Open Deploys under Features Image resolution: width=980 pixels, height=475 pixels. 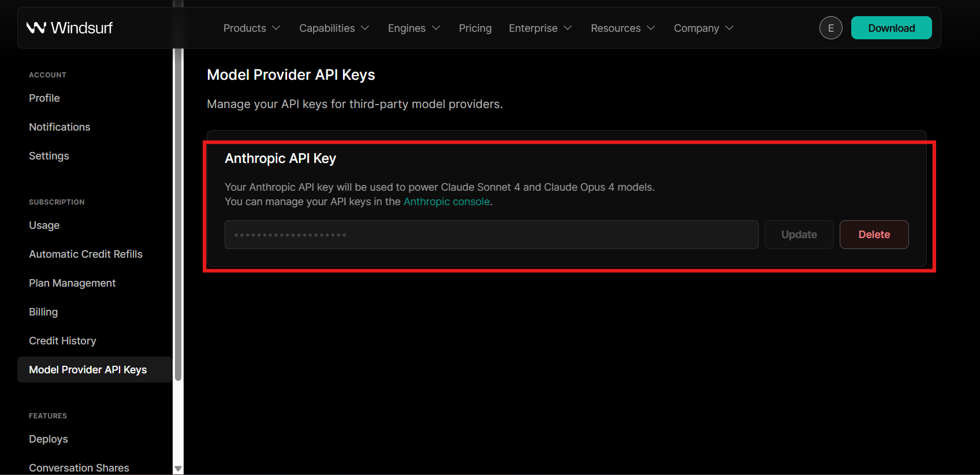[x=49, y=439]
